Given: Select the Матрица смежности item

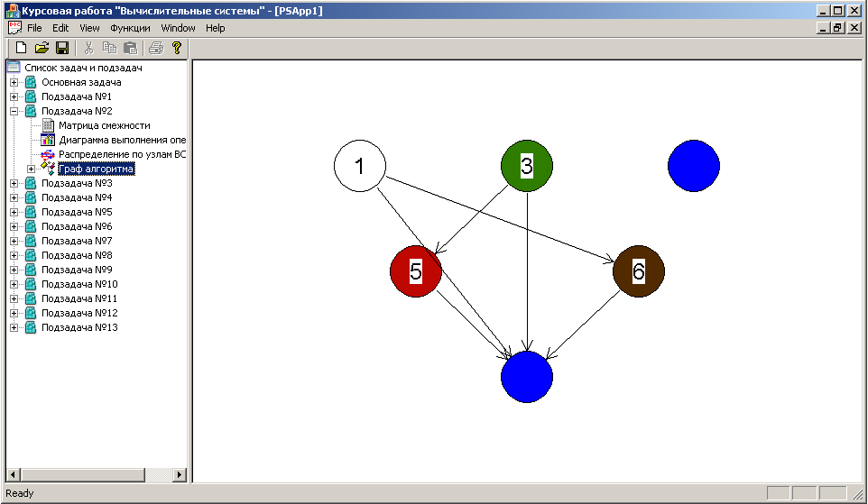Looking at the screenshot, I should click(x=104, y=125).
